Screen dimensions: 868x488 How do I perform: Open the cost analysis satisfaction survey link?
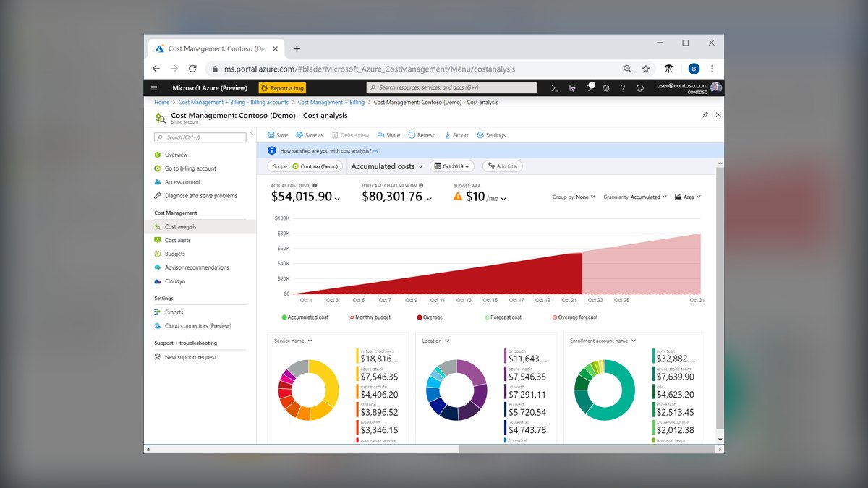click(329, 151)
